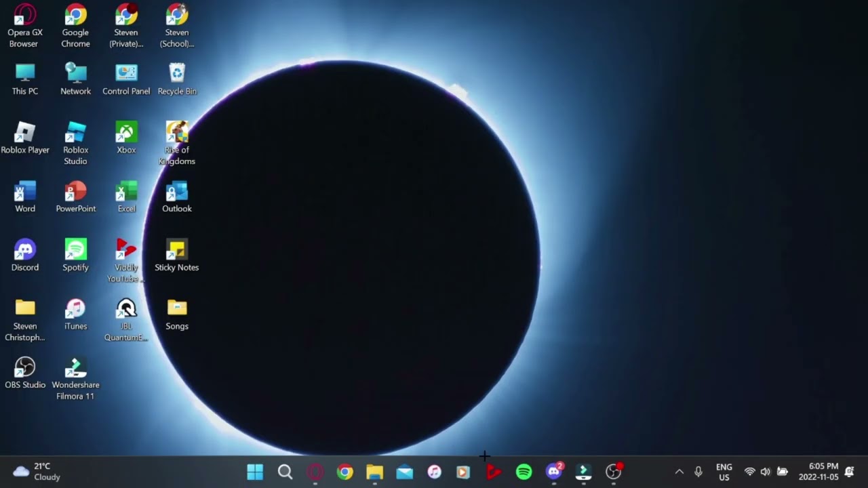Select the Viddly YouTube desktop shortcut
The image size is (868, 488).
(126, 261)
